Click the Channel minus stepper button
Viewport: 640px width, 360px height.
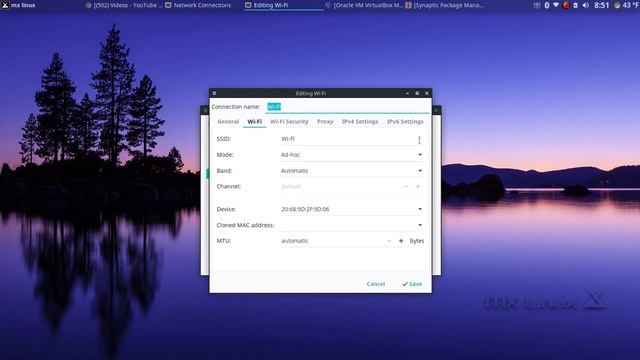pyautogui.click(x=405, y=187)
